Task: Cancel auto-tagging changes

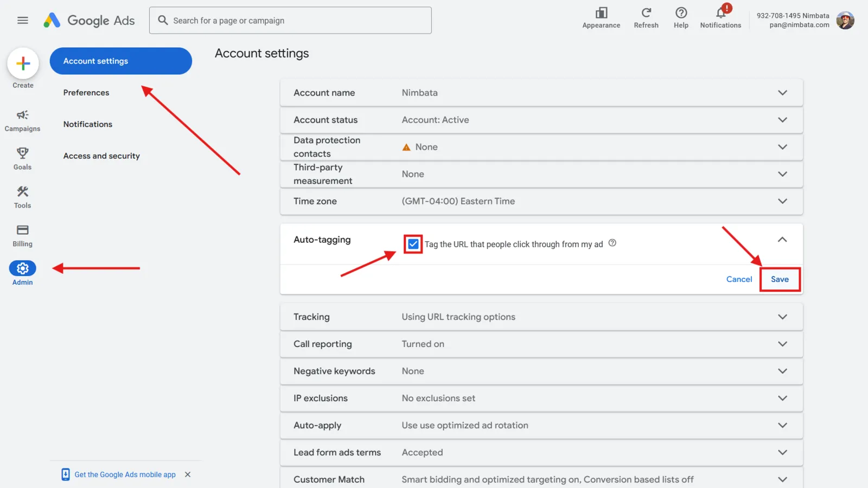Action: (739, 279)
